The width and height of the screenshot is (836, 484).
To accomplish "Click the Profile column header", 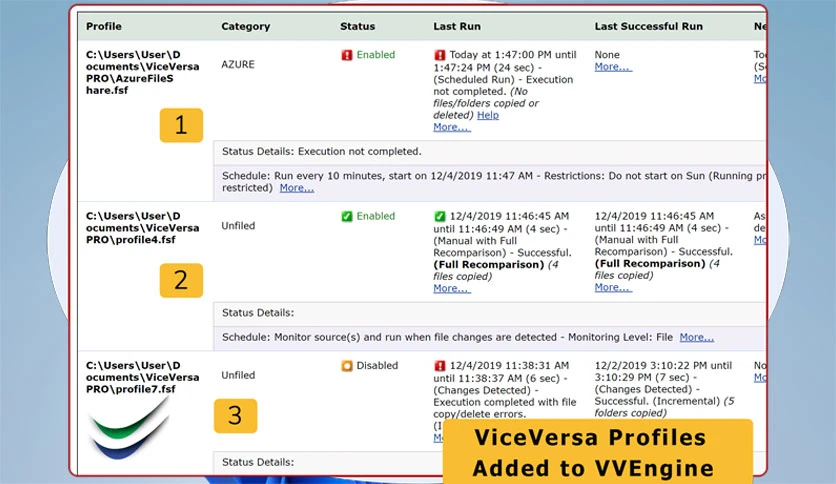I will pos(104,26).
